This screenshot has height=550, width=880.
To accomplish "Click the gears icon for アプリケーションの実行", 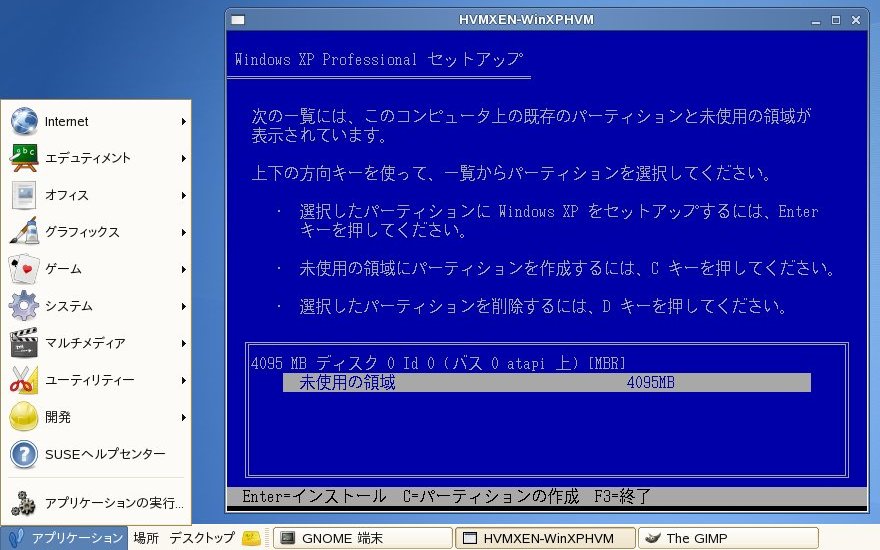I will [x=24, y=503].
